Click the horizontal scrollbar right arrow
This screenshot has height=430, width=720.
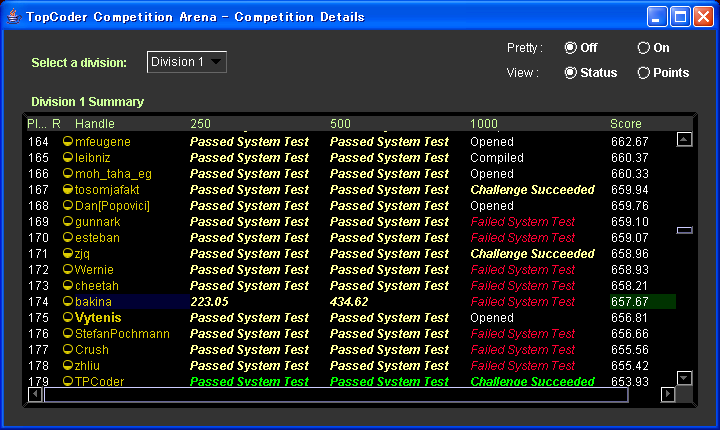click(668, 394)
